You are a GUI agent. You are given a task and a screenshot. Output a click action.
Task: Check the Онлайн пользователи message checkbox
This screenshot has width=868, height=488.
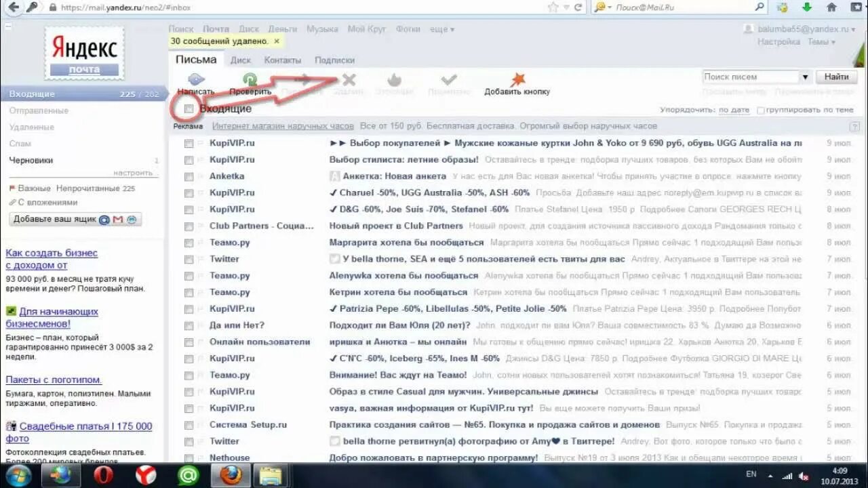pyautogui.click(x=189, y=342)
